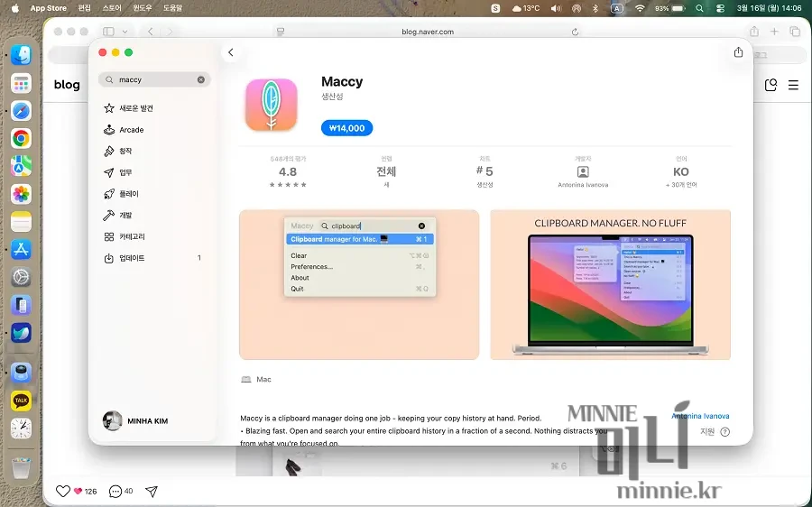Image resolution: width=812 pixels, height=507 pixels.
Task: Toggle Safari sidebar button
Action: click(x=108, y=32)
